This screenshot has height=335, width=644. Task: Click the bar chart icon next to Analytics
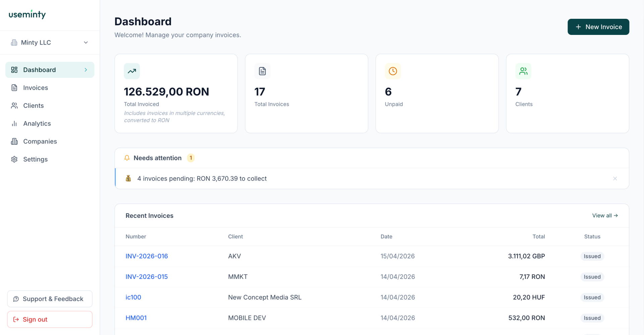[14, 124]
